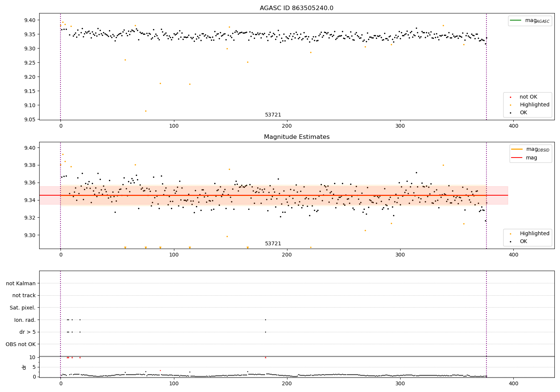Viewport: 560px width, 392px height.
Task: Select "OK" legend entry in Magnitude Estimates plot
Action: (x=523, y=242)
